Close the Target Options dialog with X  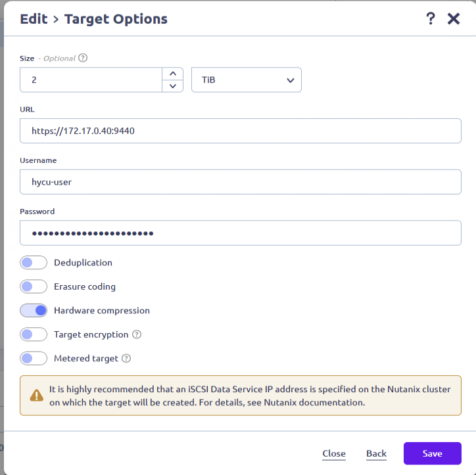click(454, 18)
